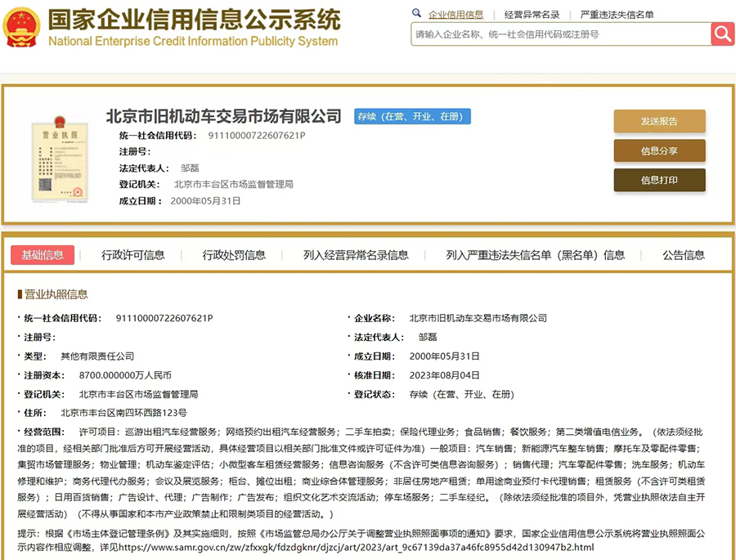Select the 企业信用信息 search category
736x560 pixels.
tap(456, 15)
